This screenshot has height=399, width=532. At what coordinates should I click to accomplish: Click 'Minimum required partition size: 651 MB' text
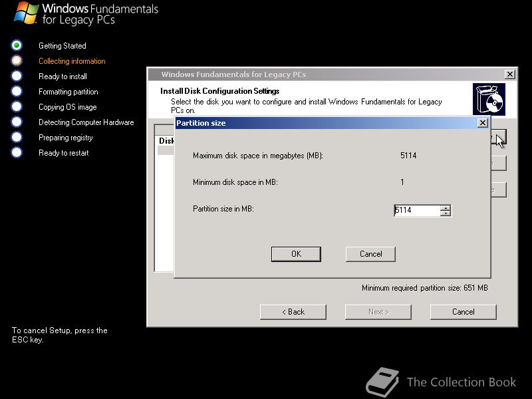425,288
